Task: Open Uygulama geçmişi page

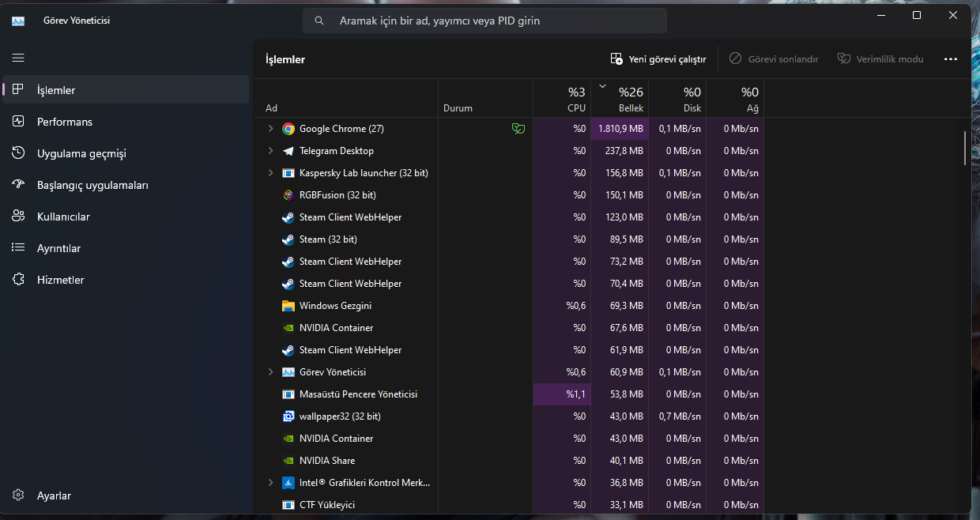Action: [x=126, y=153]
